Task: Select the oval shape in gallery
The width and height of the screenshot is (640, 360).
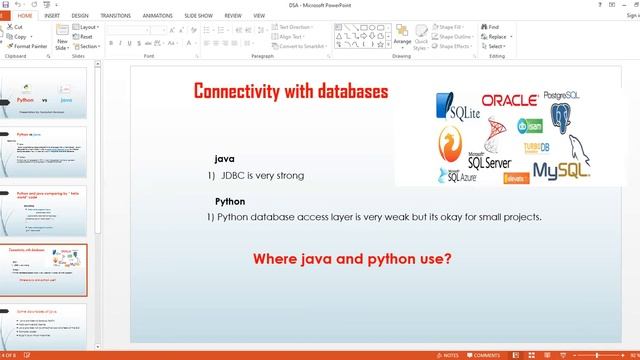Action: pyautogui.click(x=372, y=27)
